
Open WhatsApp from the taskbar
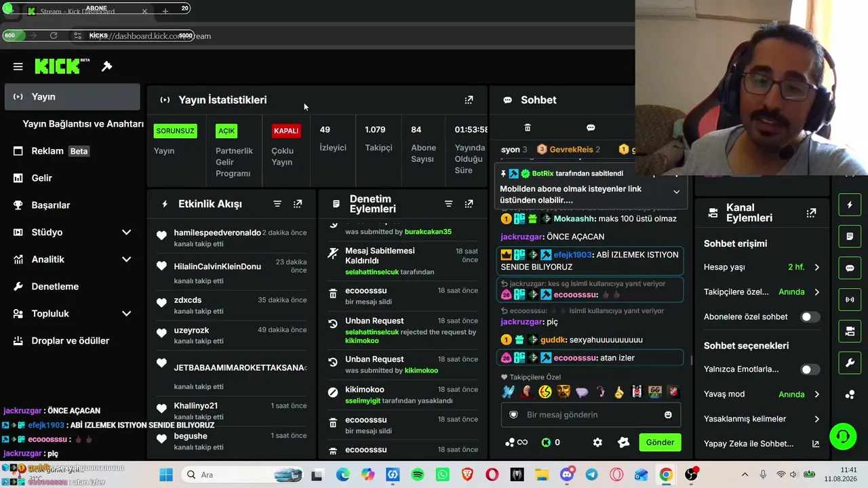tap(443, 475)
